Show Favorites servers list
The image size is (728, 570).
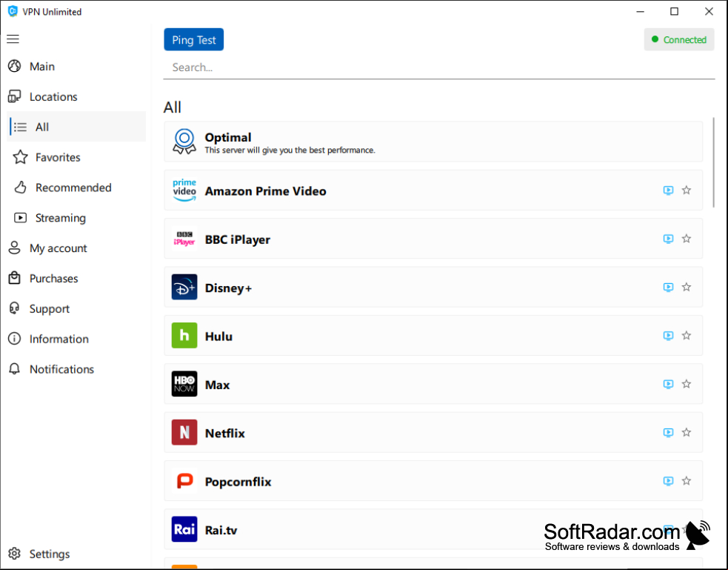coord(76,157)
